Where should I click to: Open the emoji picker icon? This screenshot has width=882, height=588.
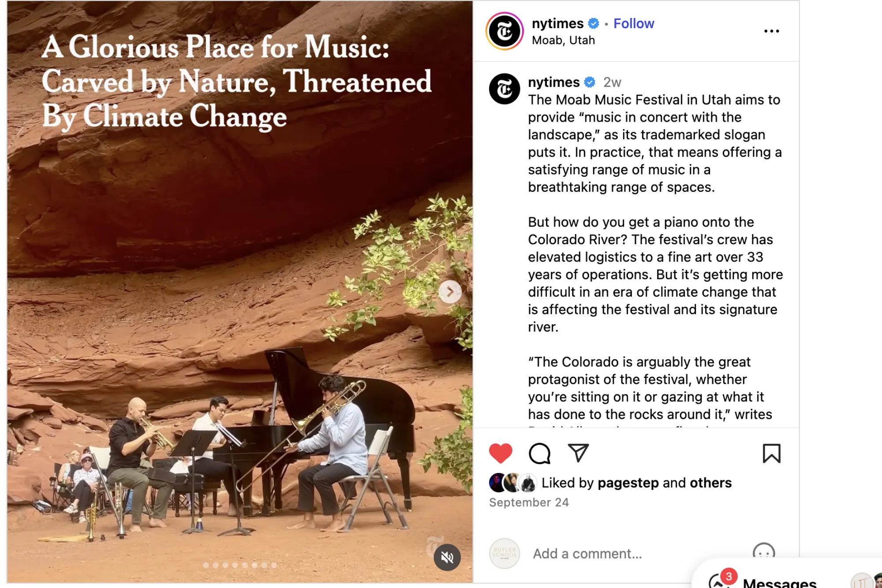click(764, 553)
